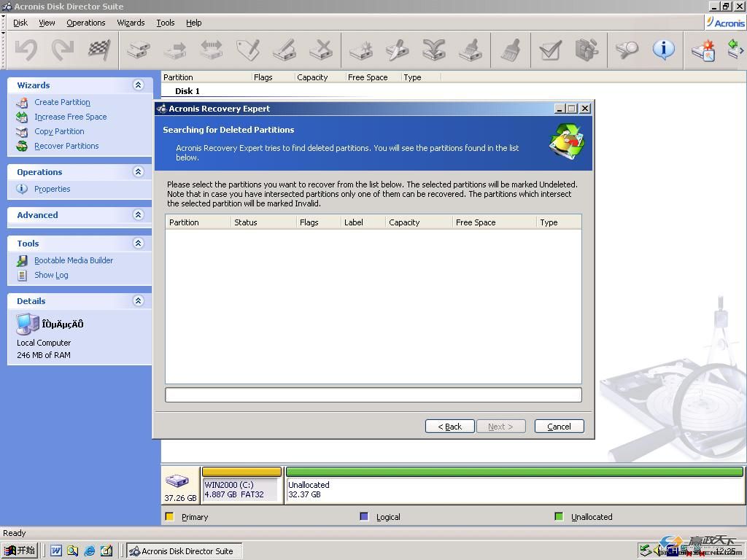Click the blue Properties info icon in toolbar
The image size is (747, 560).
663,50
